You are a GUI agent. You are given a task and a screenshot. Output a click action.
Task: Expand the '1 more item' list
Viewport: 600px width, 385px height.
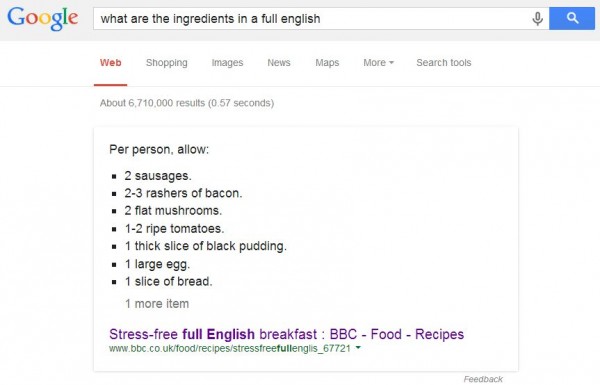157,304
